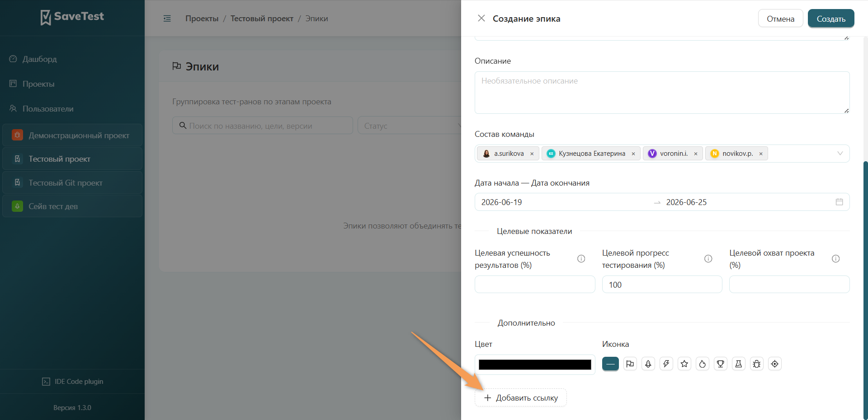Click Отмена button
The width and height of the screenshot is (868, 420).
tap(780, 19)
